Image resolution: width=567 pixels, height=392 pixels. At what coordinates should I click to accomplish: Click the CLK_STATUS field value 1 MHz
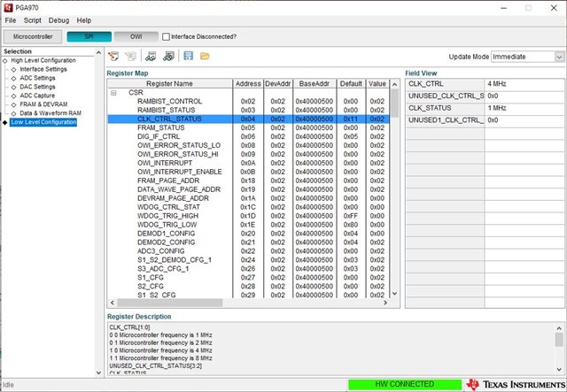pyautogui.click(x=524, y=108)
